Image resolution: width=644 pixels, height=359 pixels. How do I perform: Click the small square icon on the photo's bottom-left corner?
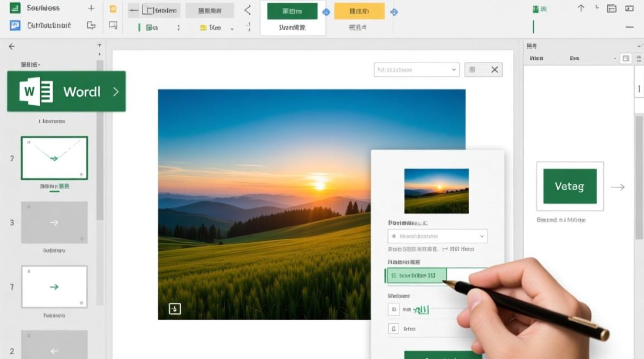[175, 309]
